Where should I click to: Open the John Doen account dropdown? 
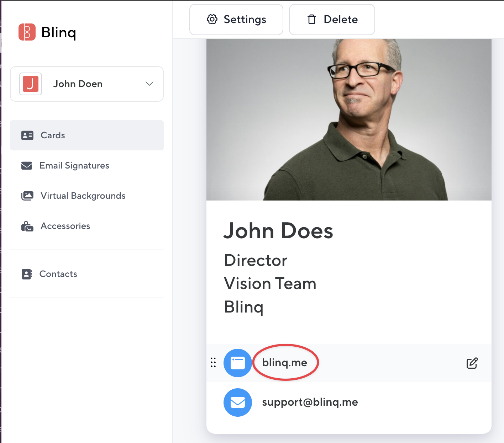pos(87,84)
